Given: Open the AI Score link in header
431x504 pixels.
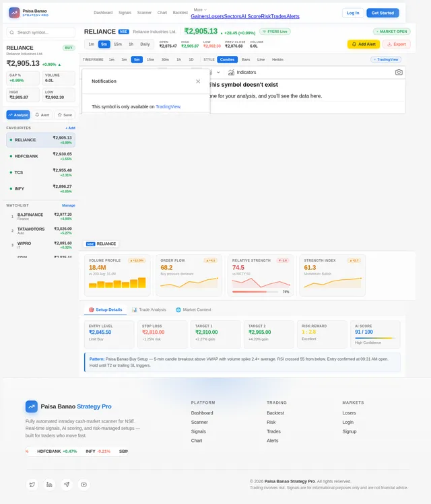Looking at the screenshot, I should pyautogui.click(x=251, y=16).
